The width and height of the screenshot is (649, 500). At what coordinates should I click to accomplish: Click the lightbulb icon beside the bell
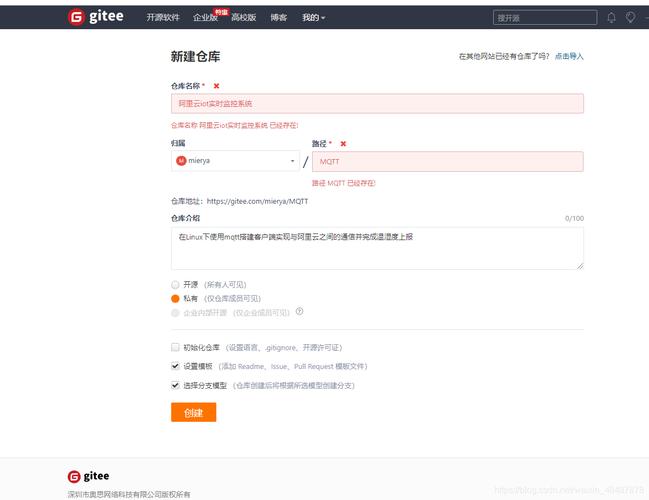[630, 17]
